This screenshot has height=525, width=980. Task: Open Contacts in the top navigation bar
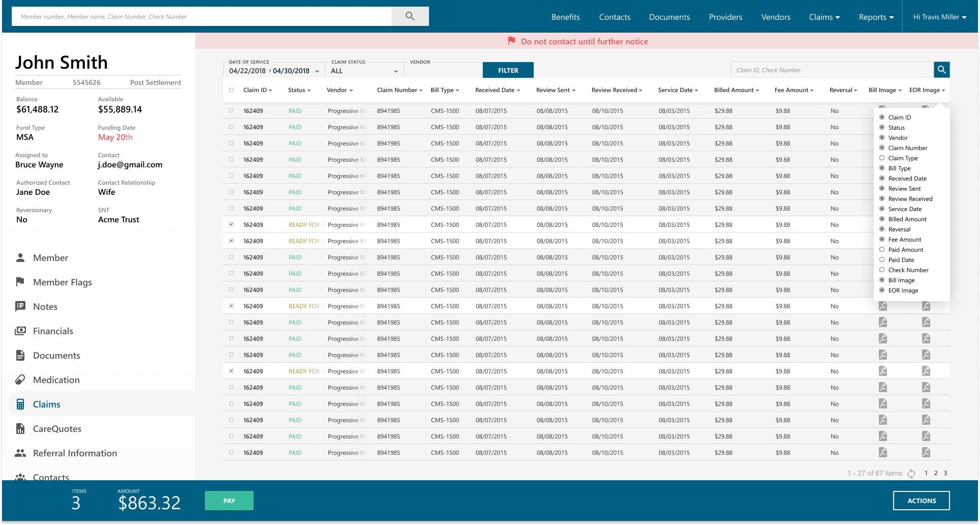click(615, 17)
